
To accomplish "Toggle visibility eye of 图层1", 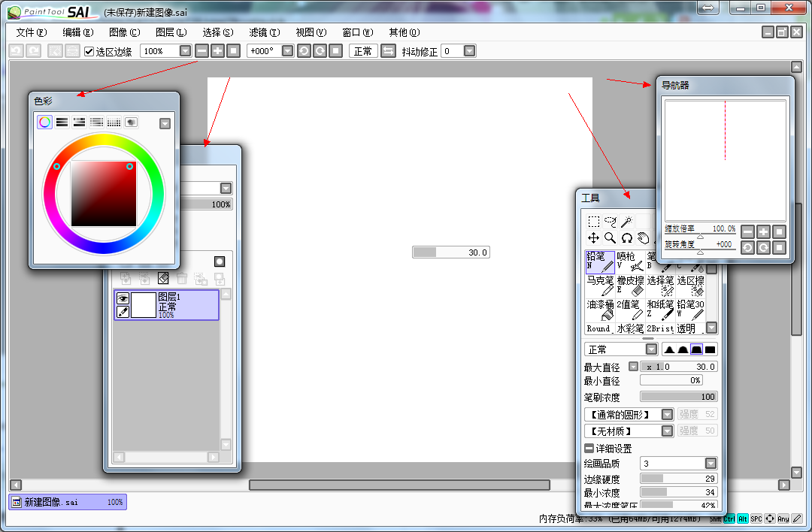I will pyautogui.click(x=123, y=298).
